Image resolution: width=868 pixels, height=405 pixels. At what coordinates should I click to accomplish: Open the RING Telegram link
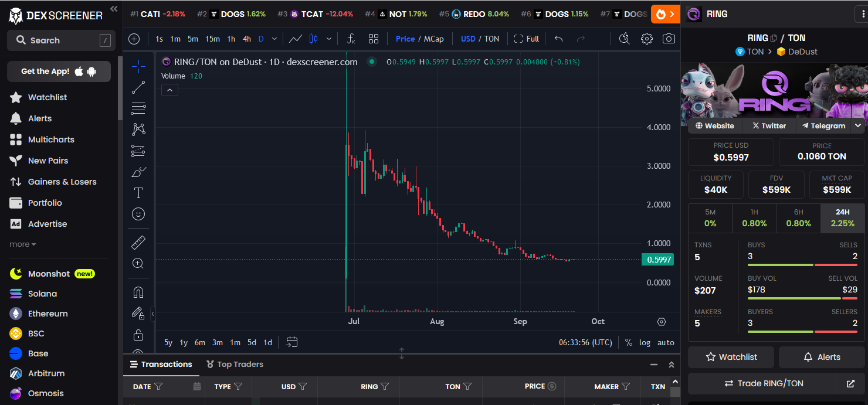tap(823, 125)
